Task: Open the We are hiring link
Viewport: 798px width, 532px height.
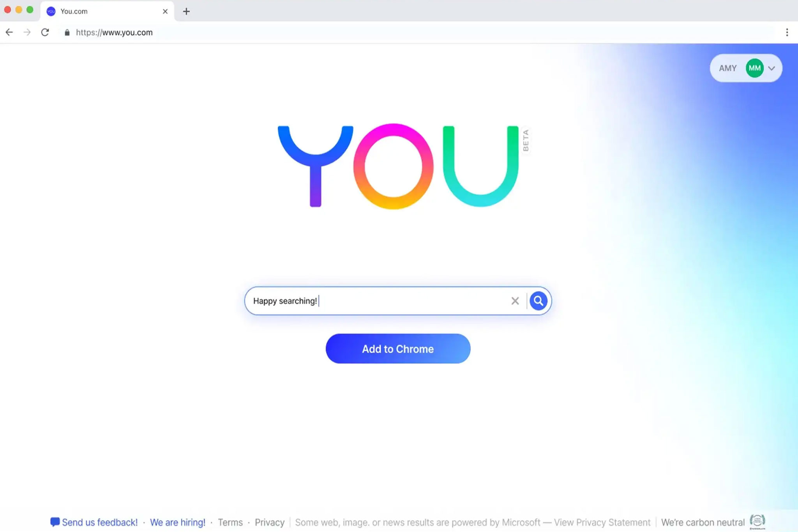Action: [178, 522]
